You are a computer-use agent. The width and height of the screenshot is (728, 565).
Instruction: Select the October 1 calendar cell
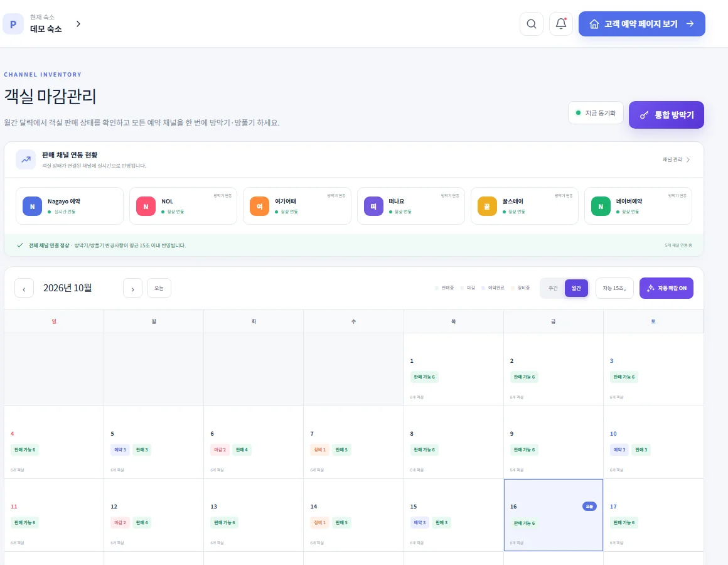tap(454, 370)
